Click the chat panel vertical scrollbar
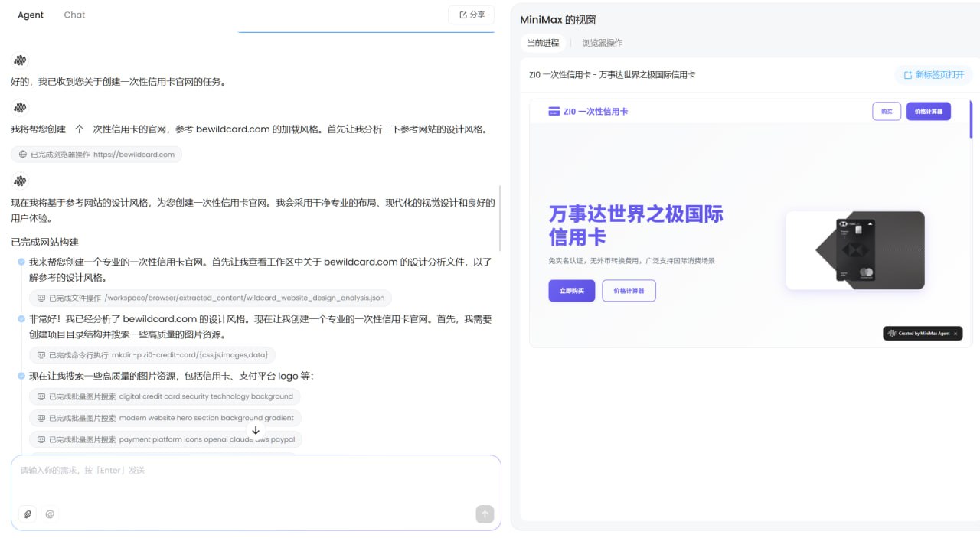This screenshot has width=980, height=538. point(500,218)
